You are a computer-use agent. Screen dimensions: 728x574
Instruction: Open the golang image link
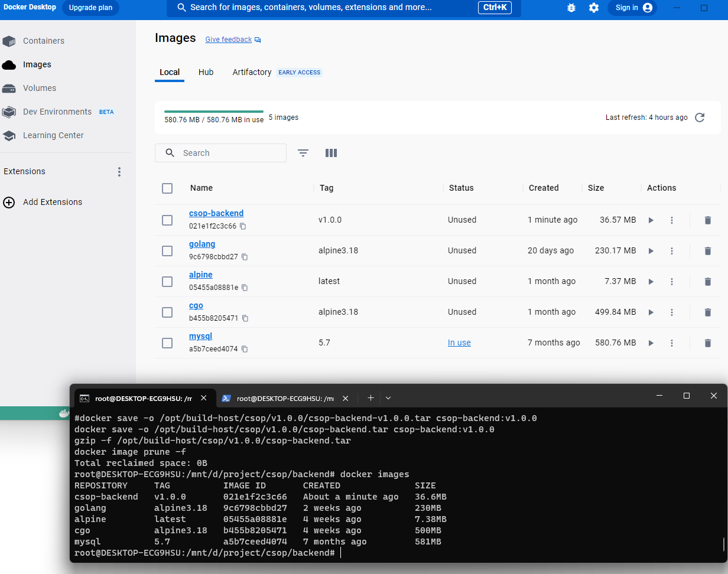[202, 244]
